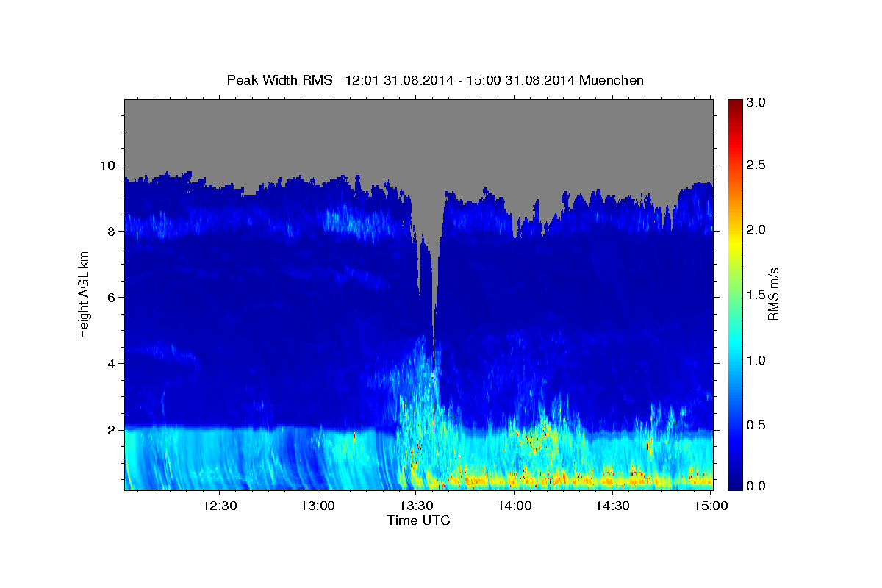Click the colorbar value 1.5
The height and width of the screenshot is (588, 882).
[757, 295]
